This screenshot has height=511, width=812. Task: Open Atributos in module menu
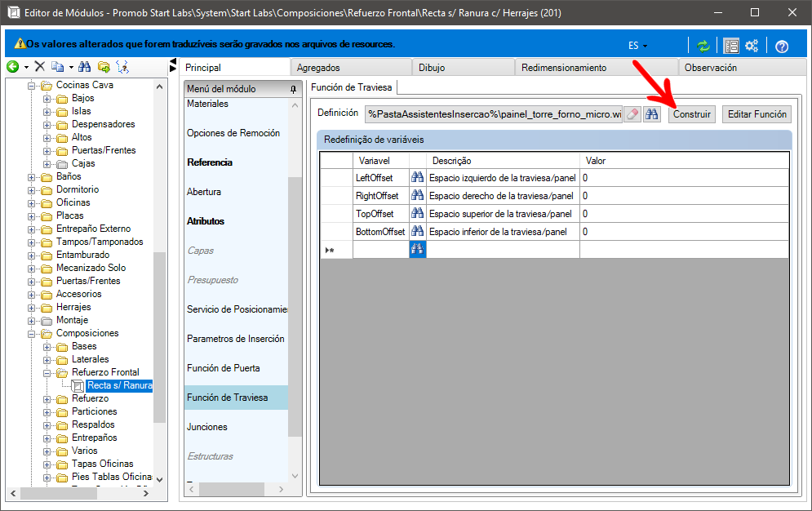206,221
